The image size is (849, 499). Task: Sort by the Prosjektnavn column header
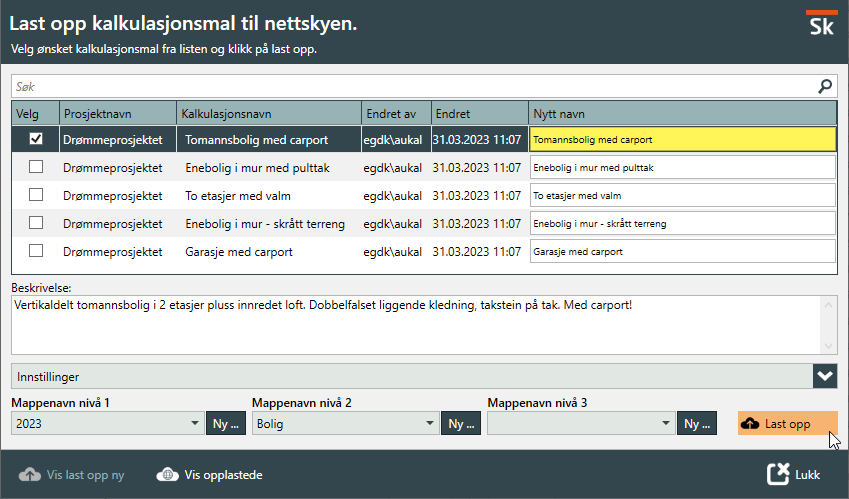pos(118,114)
